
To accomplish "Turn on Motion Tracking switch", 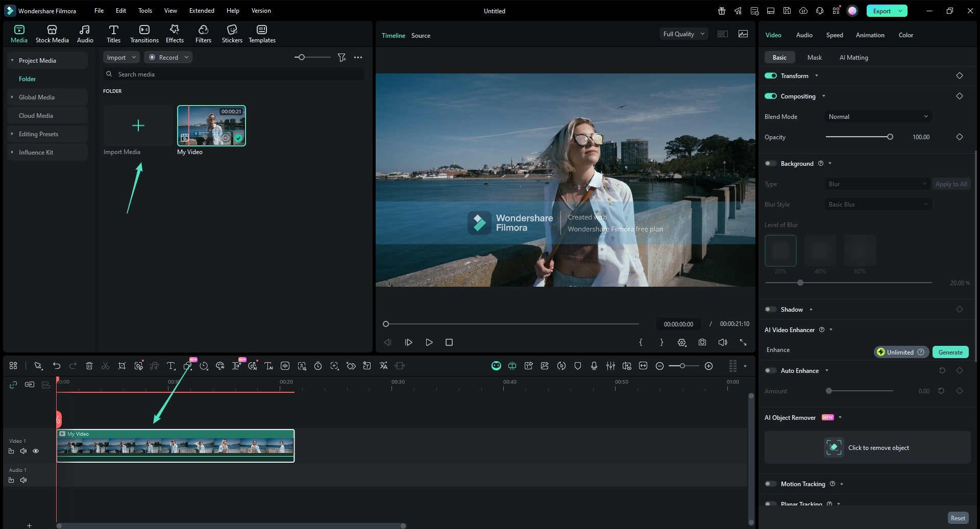I will click(x=771, y=484).
